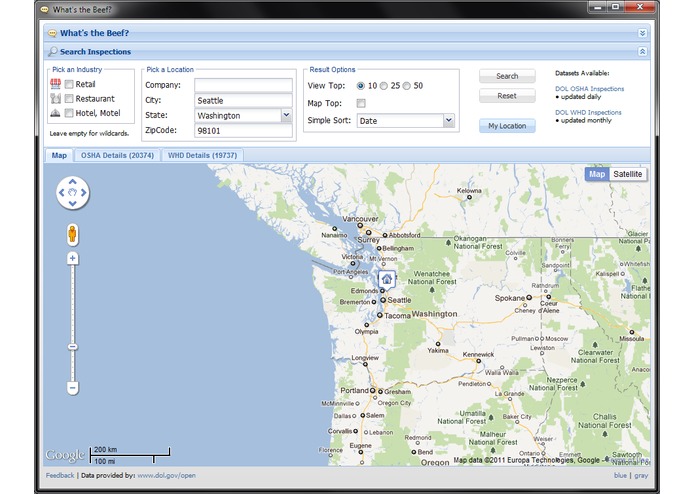Image resolution: width=695 pixels, height=494 pixels.
Task: Enable the Map Top checkbox
Action: tap(361, 103)
